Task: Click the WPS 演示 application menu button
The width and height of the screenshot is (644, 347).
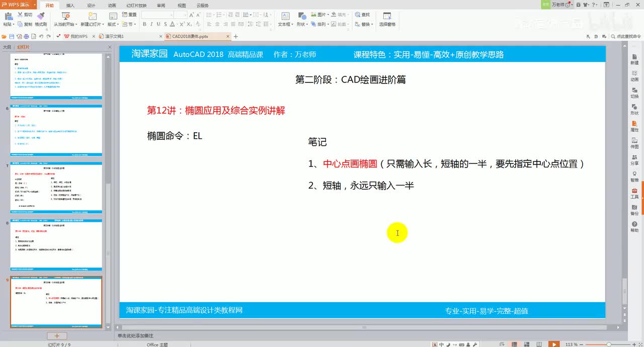Action: (x=17, y=5)
